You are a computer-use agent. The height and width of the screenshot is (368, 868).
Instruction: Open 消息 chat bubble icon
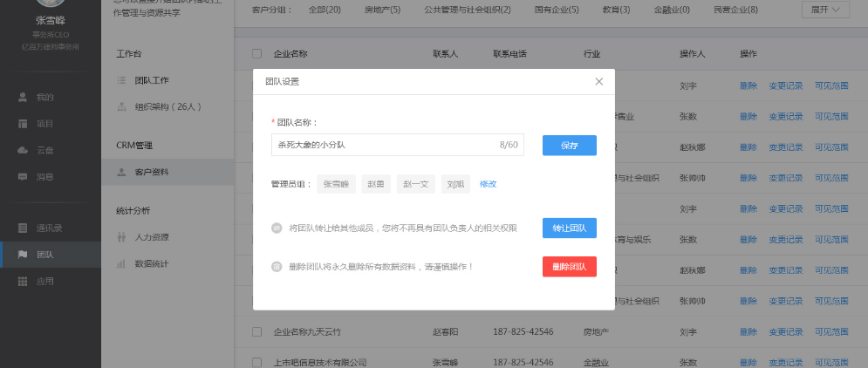pyautogui.click(x=23, y=176)
